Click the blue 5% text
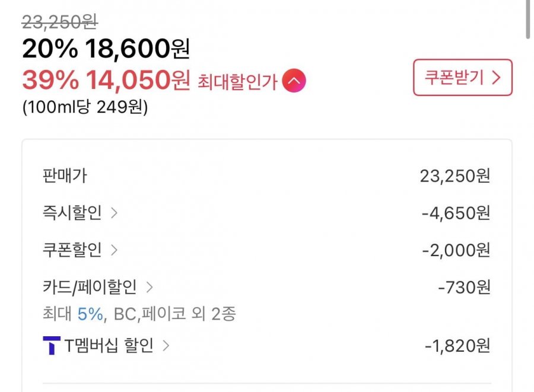Image resolution: width=534 pixels, height=392 pixels. point(90,314)
